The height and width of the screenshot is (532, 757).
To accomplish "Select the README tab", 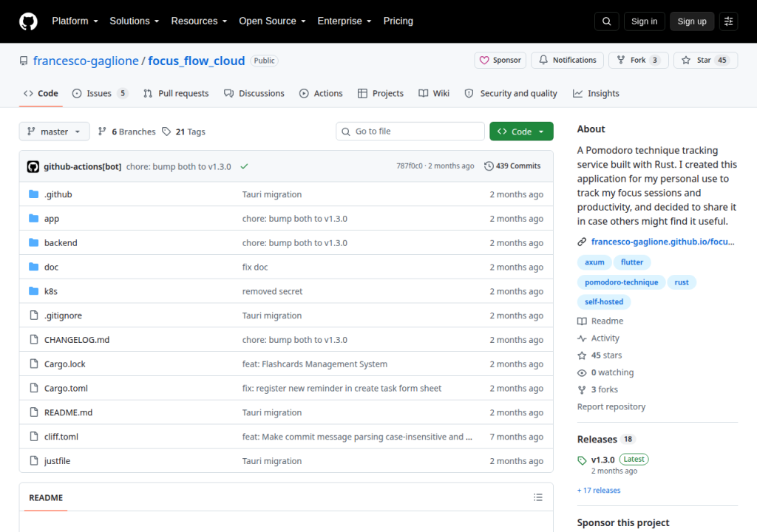I will click(x=46, y=497).
